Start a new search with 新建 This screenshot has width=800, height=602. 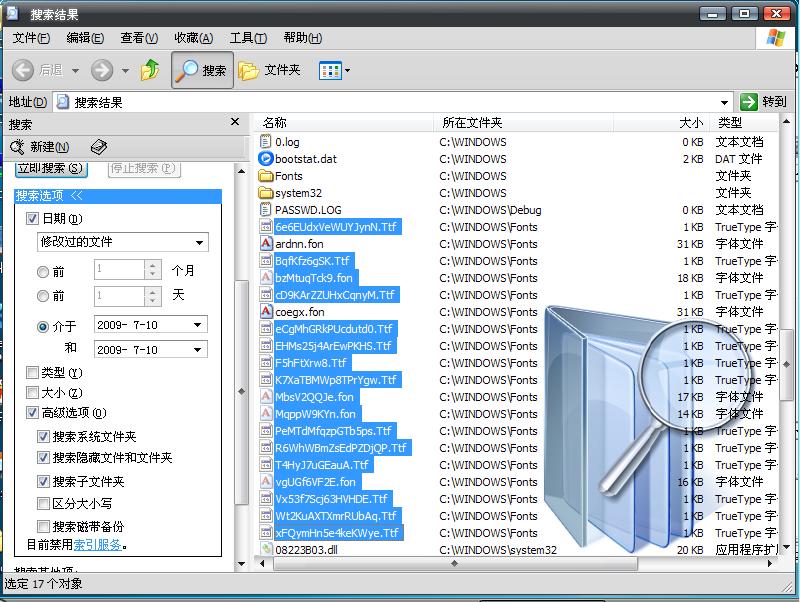pyautogui.click(x=39, y=147)
